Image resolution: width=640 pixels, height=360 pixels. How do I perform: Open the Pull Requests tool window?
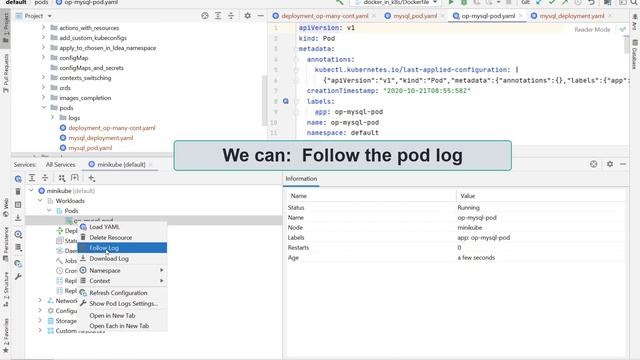6,73
